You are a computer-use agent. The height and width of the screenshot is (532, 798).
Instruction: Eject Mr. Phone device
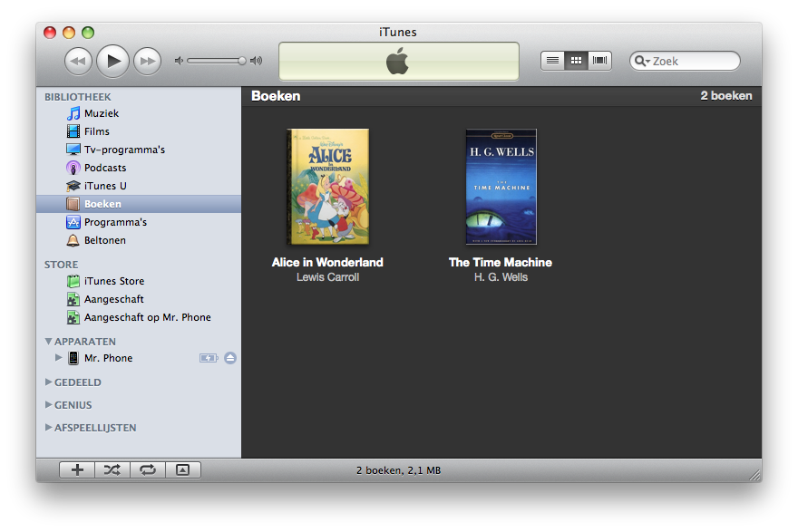[x=230, y=358]
